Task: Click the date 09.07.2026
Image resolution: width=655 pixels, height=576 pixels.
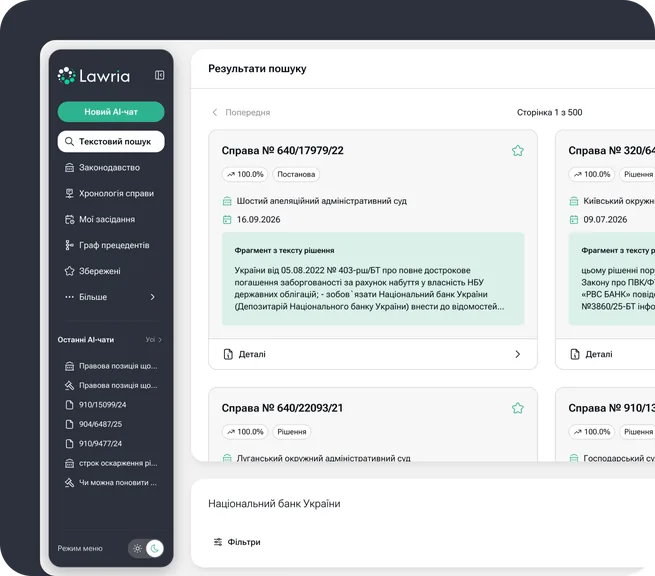Action: coord(605,220)
